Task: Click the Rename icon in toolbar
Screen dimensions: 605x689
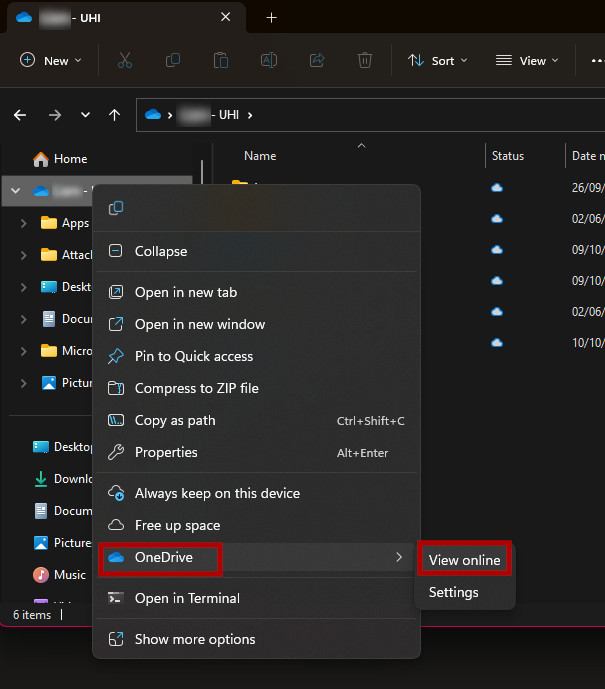Action: click(269, 60)
